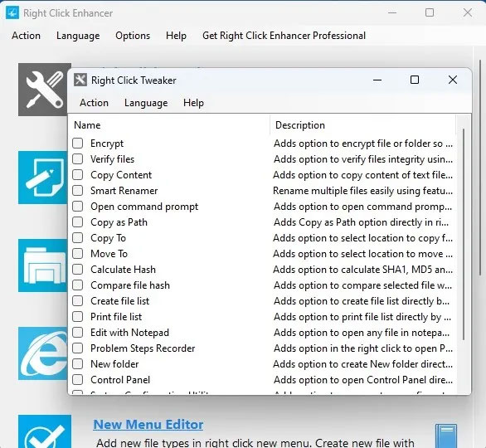Open the file type editor pencil icon tile

pyautogui.click(x=43, y=178)
